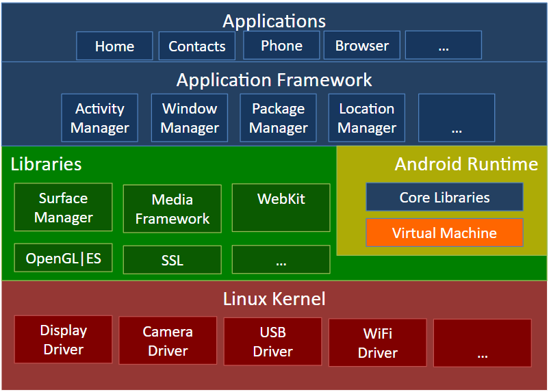This screenshot has width=549, height=392.
Task: Click the Camera Driver box
Action: (x=168, y=341)
